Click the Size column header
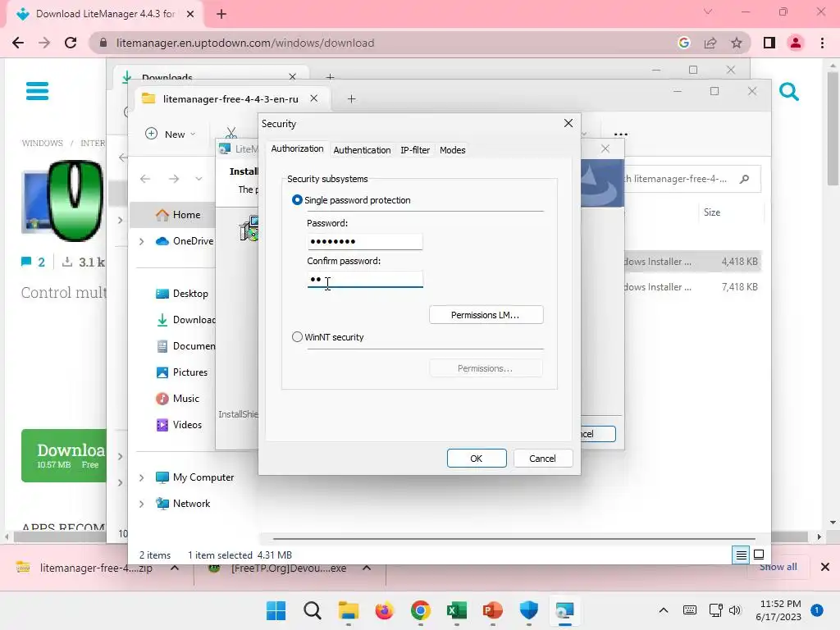The width and height of the screenshot is (840, 630). click(x=711, y=212)
